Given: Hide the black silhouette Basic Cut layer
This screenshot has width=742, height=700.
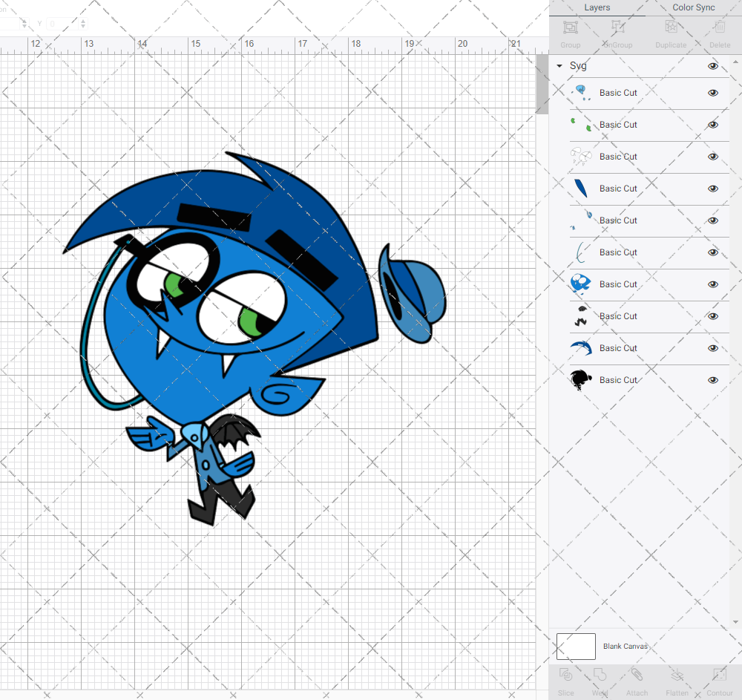Looking at the screenshot, I should pyautogui.click(x=712, y=380).
